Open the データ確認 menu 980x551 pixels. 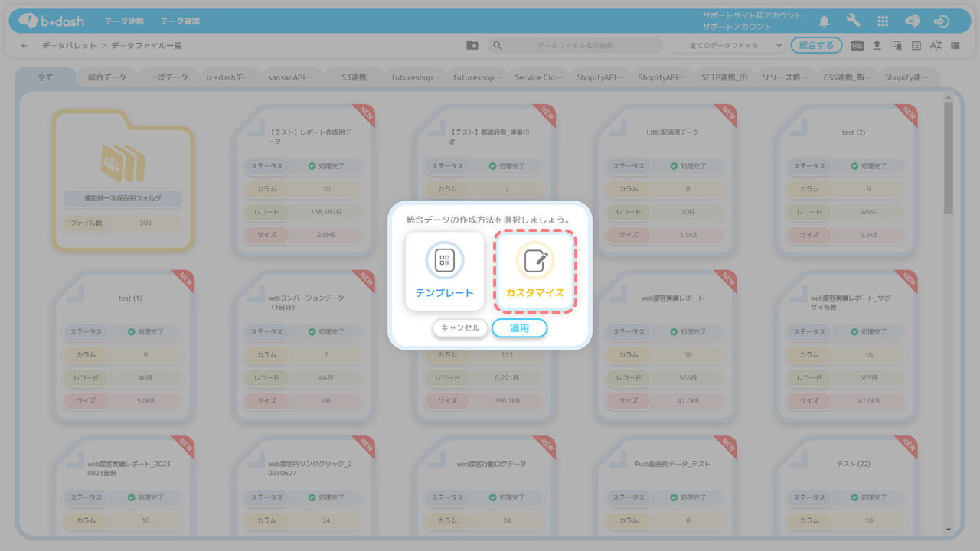click(x=181, y=21)
